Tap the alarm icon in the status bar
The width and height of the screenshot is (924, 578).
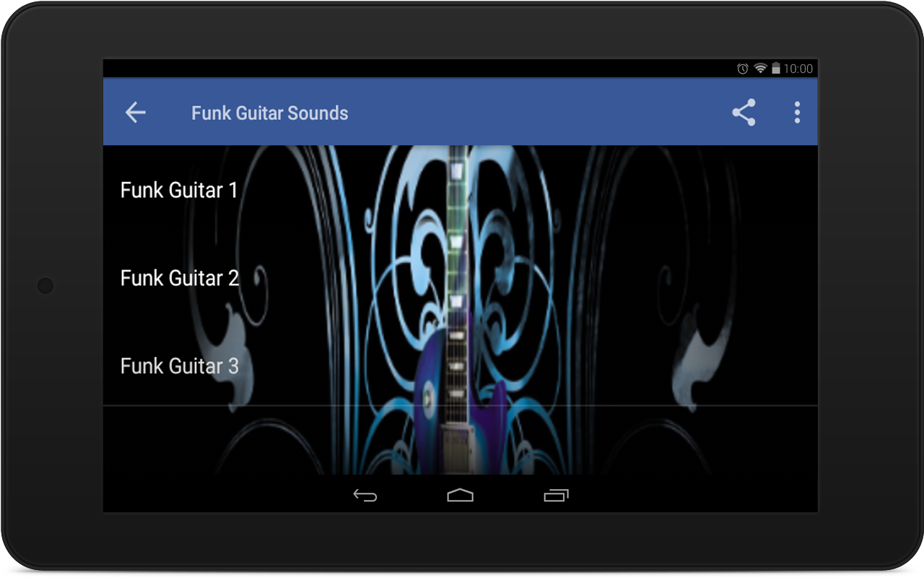(743, 69)
